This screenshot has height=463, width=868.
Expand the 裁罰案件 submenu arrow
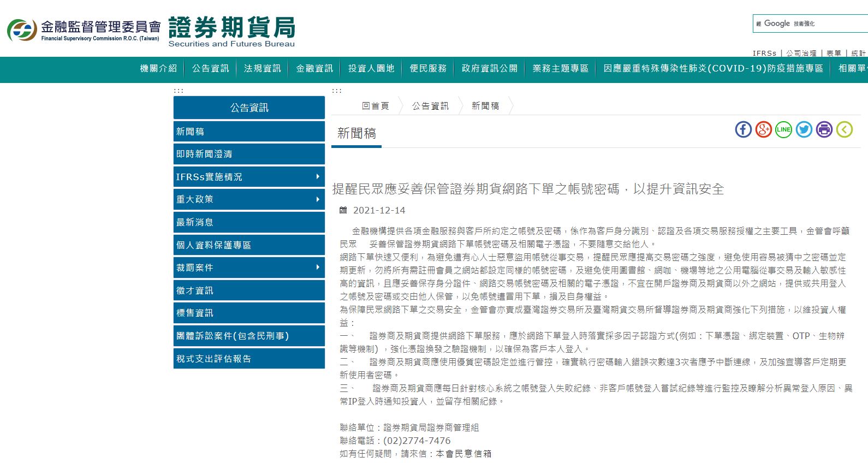[x=318, y=268]
